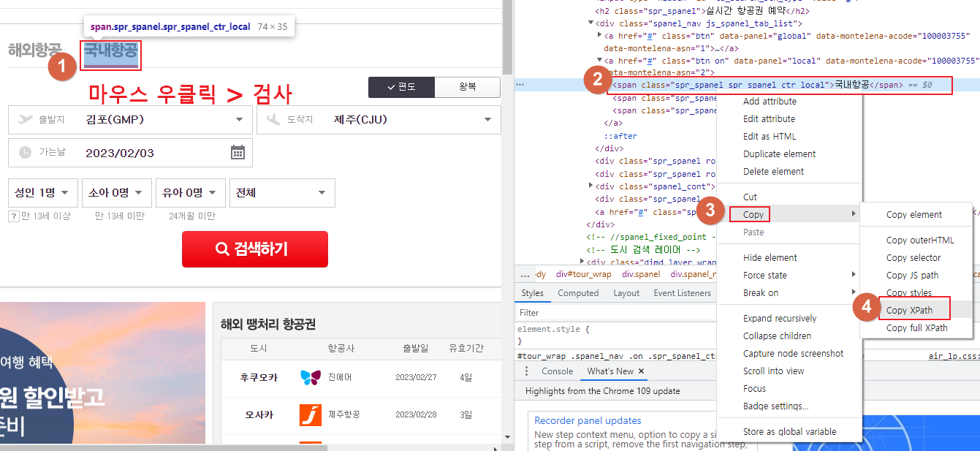980x451 pixels.
Task: Open the 유아 0명 passenger dropdown
Action: [191, 193]
